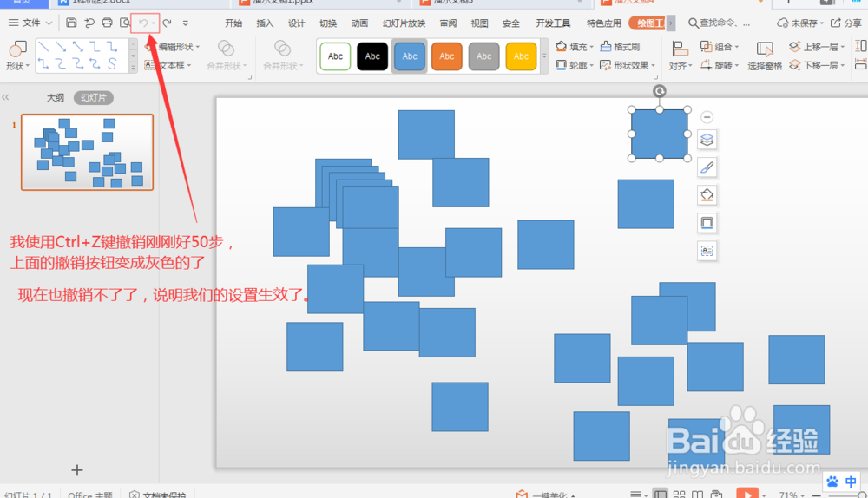Select the straight line shape in gallery
This screenshot has width=868, height=498.
click(x=43, y=47)
